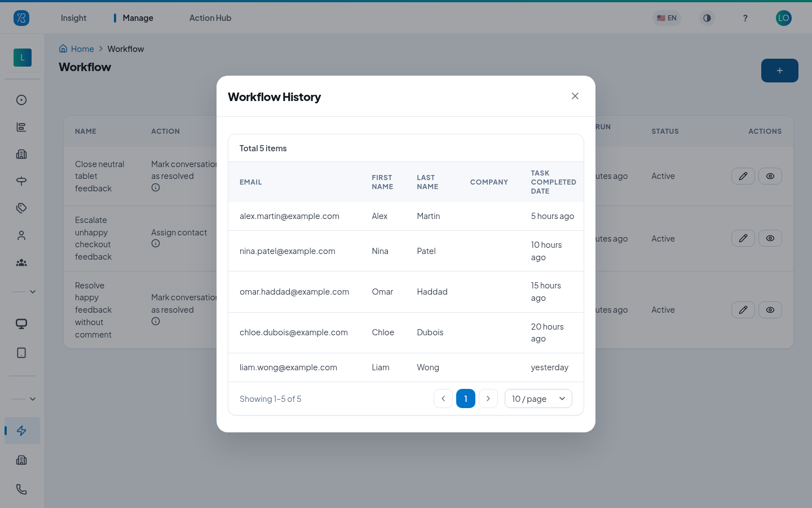Screen dimensions: 812x508
Task: Go to next page in Workflow History
Action: click(488, 398)
